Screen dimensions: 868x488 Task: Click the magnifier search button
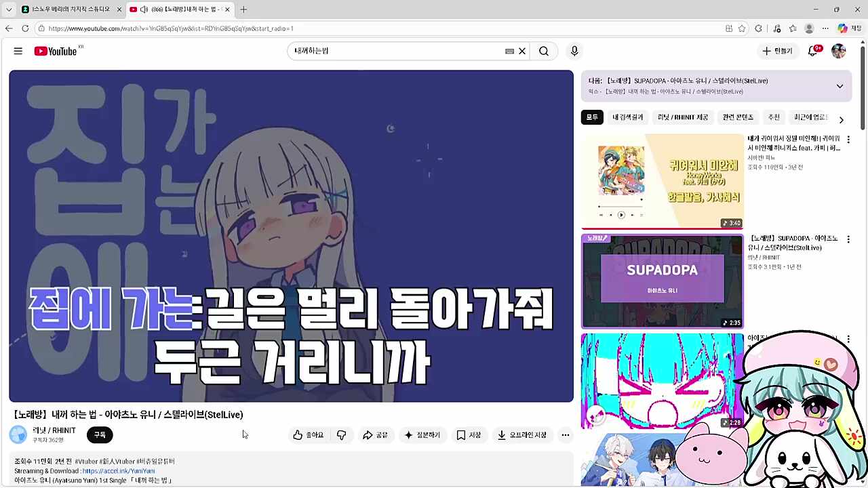pos(544,51)
